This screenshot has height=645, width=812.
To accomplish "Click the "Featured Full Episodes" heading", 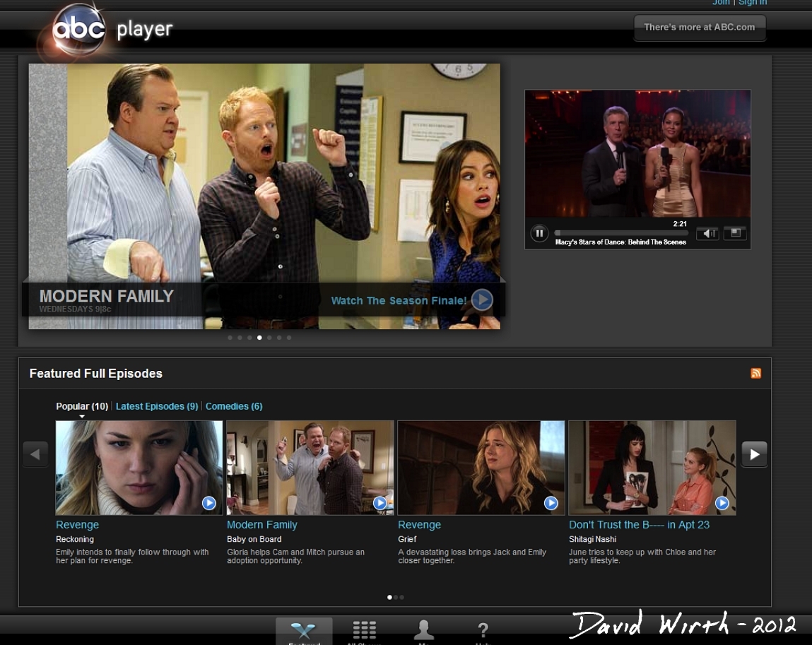I will pyautogui.click(x=96, y=374).
